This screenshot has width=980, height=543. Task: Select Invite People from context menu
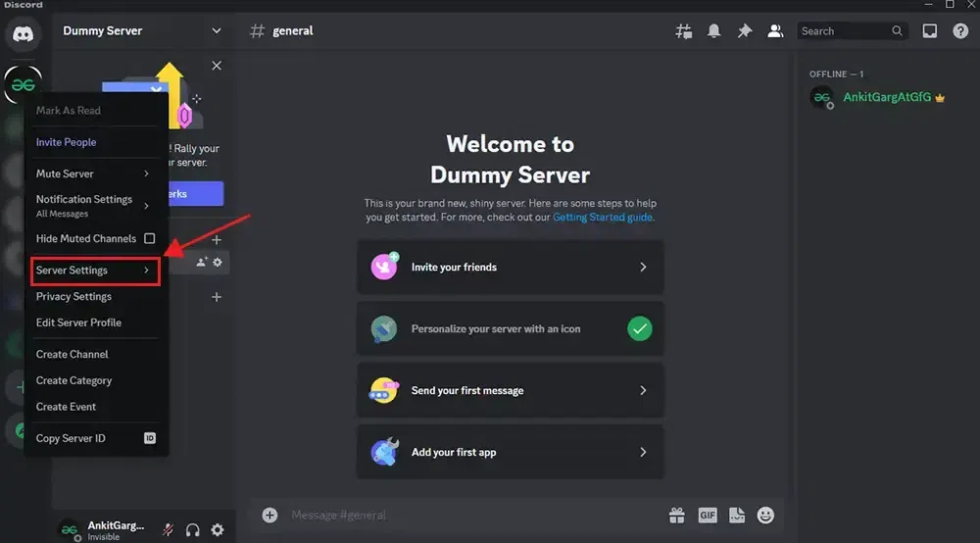[x=95, y=142]
